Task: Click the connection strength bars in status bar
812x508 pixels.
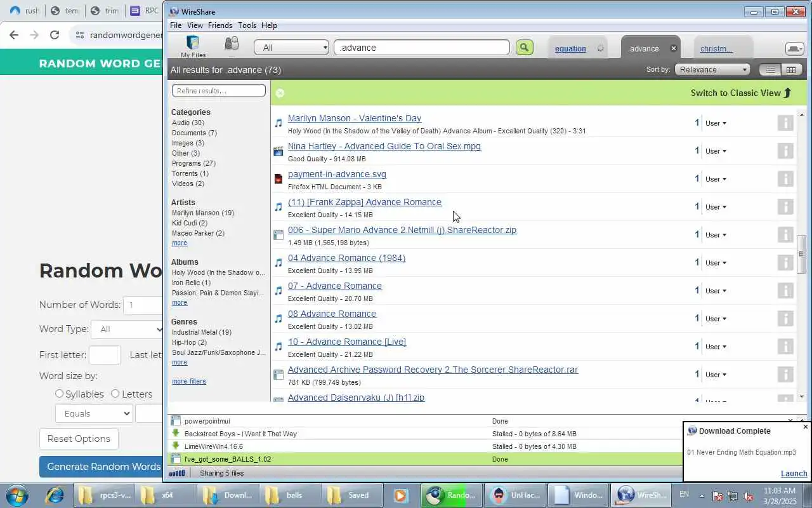Action: click(177, 473)
